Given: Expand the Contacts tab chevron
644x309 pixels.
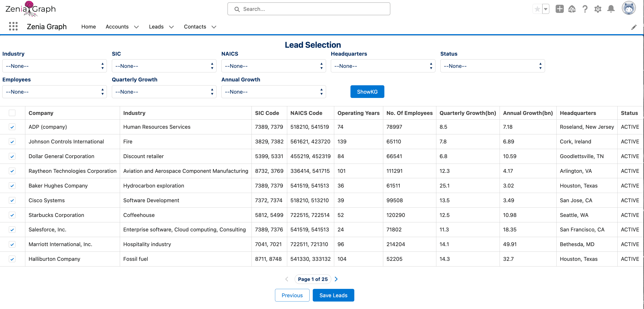Looking at the screenshot, I should tap(214, 27).
